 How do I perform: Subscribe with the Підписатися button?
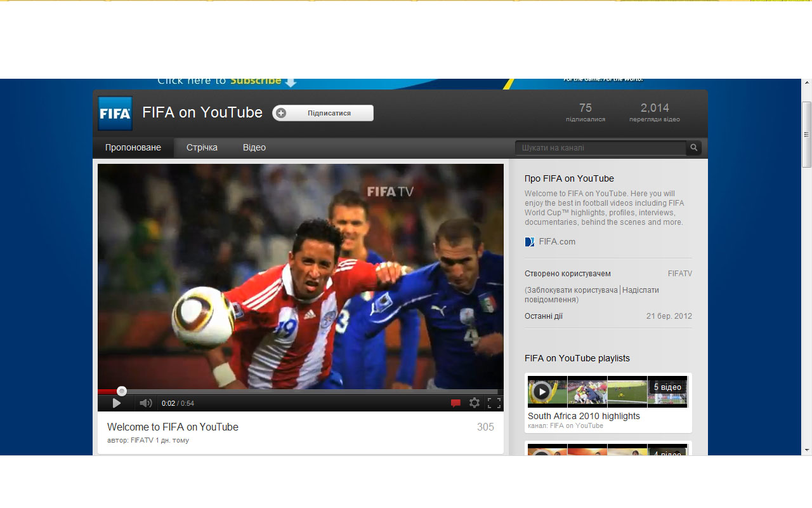pyautogui.click(x=323, y=113)
